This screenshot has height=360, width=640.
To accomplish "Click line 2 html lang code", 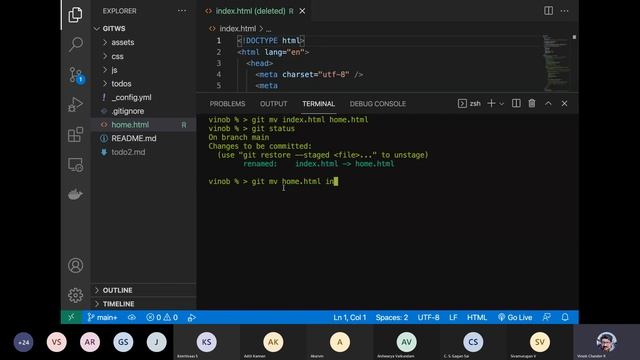I will coord(273,52).
